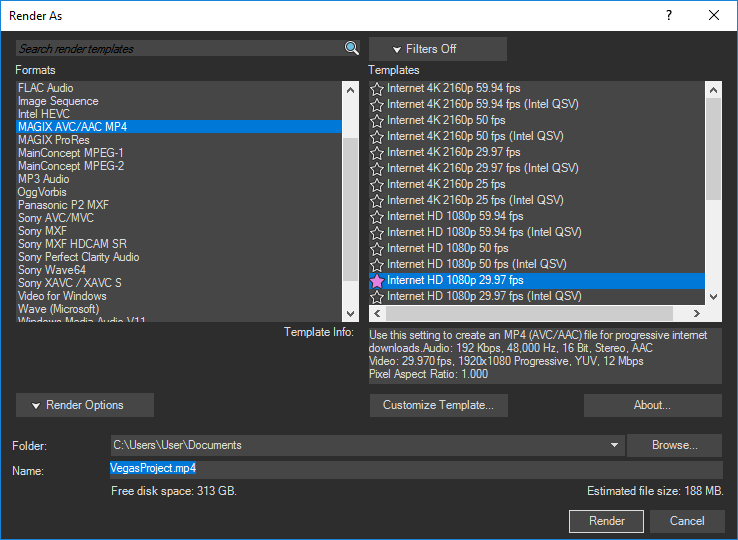Favorite Internet 4K 2160p 59.94 fps star
The image size is (738, 540).
(377, 89)
